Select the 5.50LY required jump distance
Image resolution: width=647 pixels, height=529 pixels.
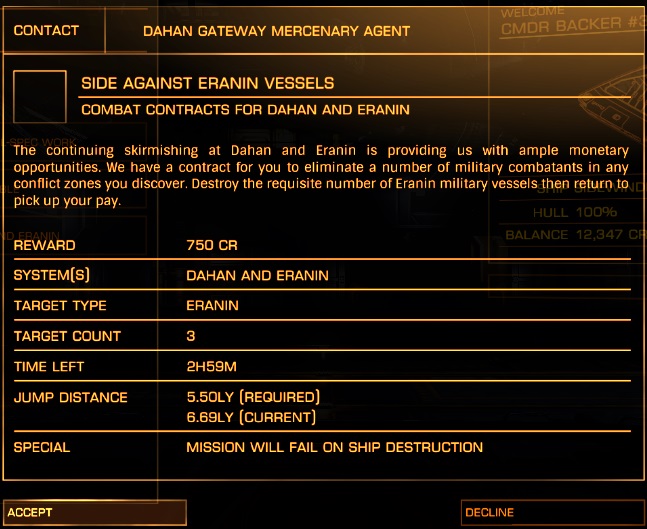[x=253, y=397]
